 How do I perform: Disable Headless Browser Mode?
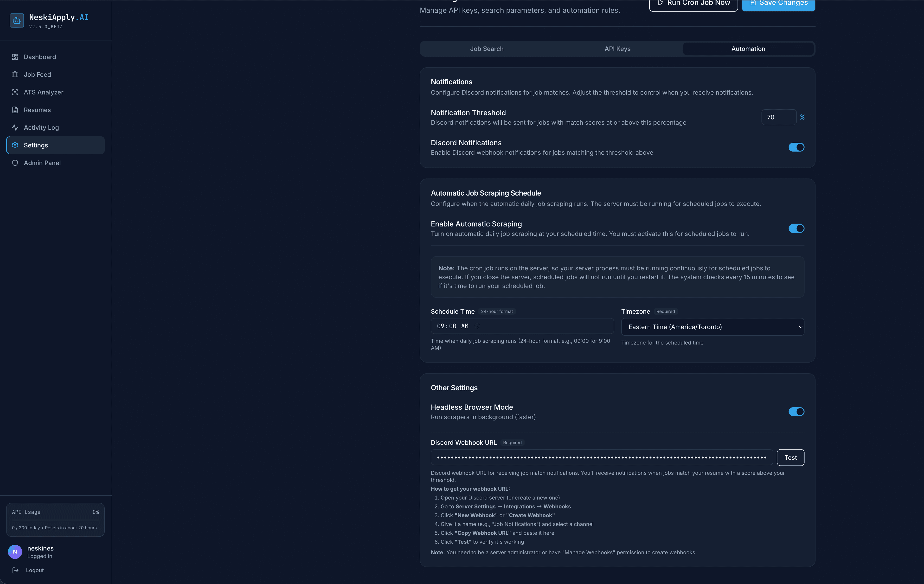(796, 412)
